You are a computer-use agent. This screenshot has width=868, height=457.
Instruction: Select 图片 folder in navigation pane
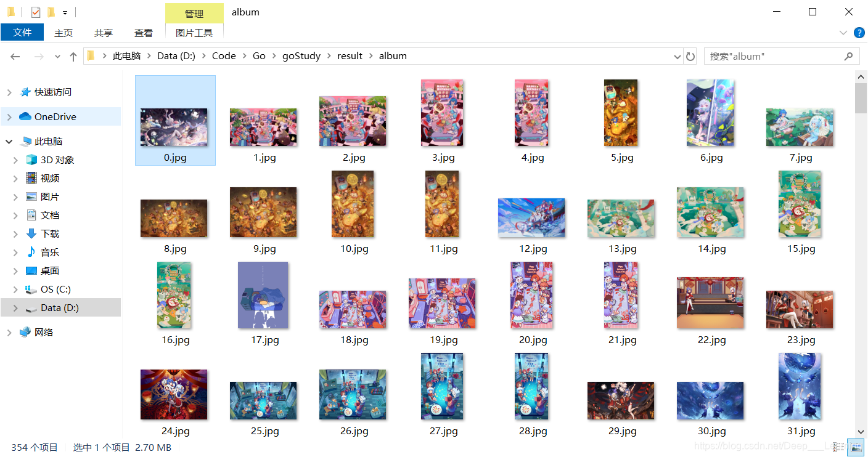50,196
